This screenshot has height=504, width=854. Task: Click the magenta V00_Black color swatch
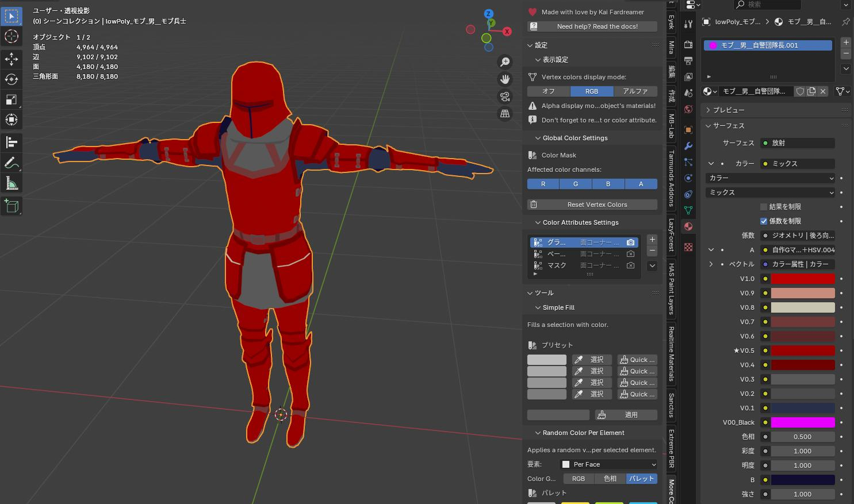pos(802,422)
